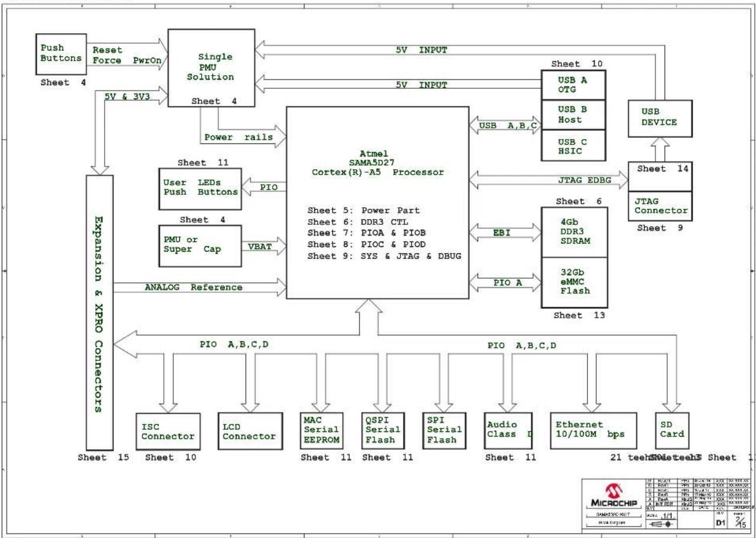Image resolution: width=756 pixels, height=538 pixels.
Task: Click the 'QSPI Serial Flash' block
Action: point(384,431)
